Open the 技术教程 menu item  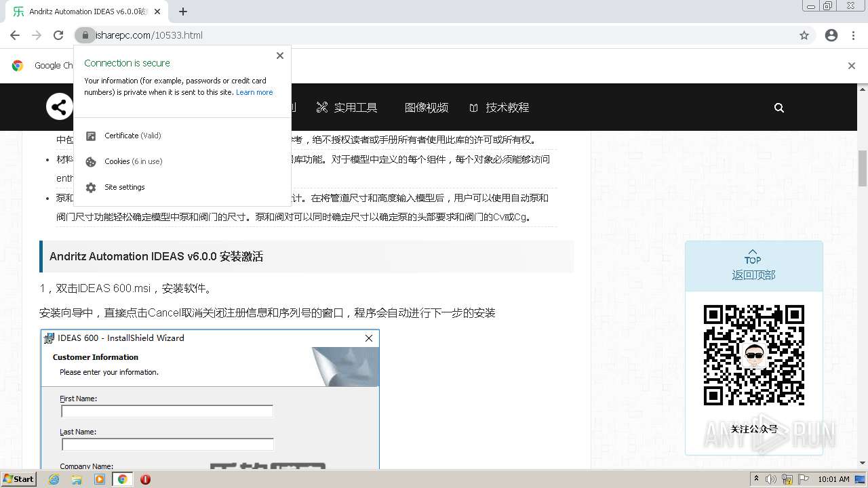click(x=499, y=107)
